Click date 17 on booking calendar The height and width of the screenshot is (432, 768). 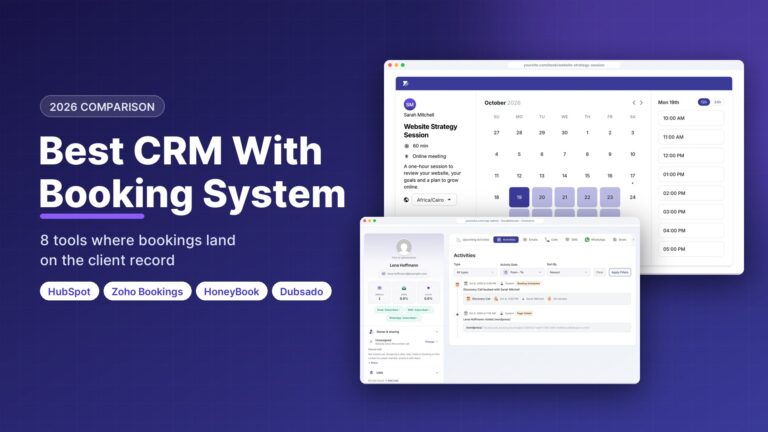[632, 175]
